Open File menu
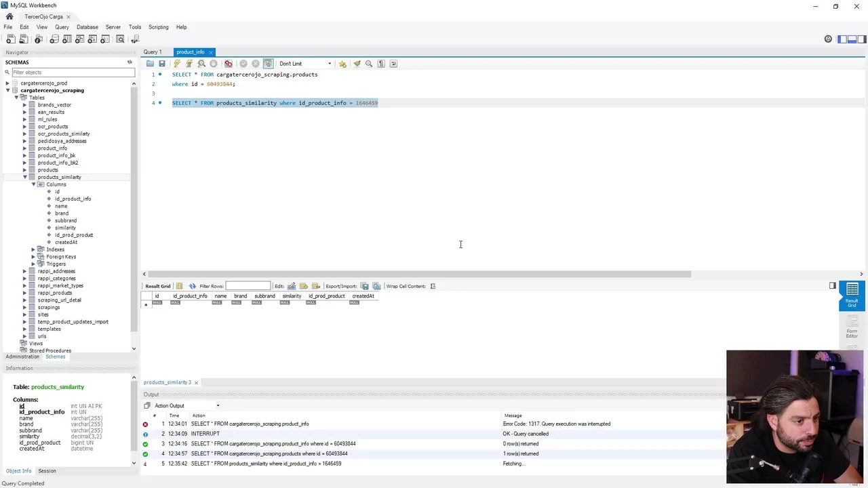 coord(8,27)
